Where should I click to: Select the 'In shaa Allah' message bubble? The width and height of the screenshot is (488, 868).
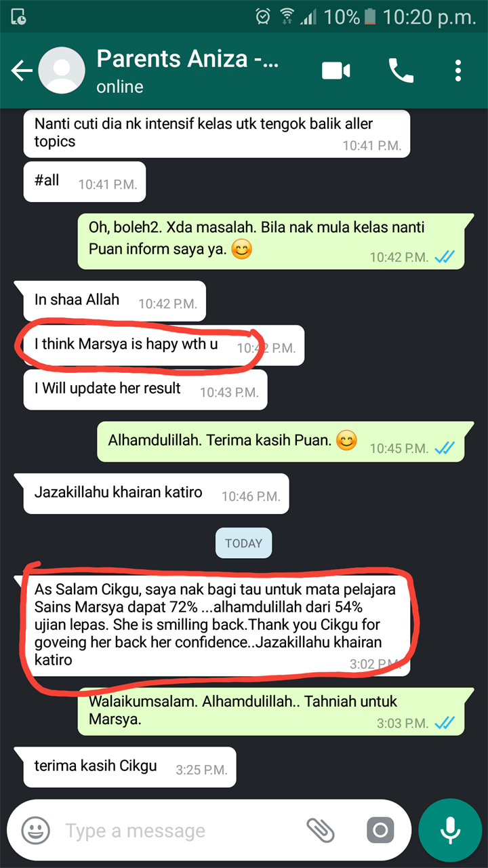click(x=115, y=301)
